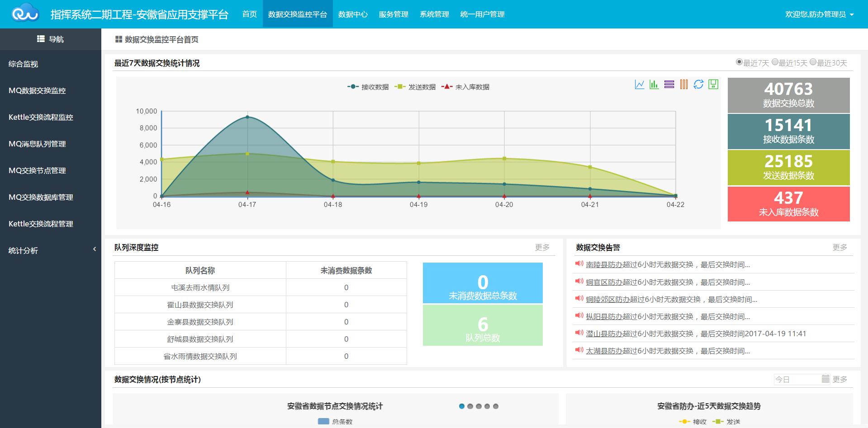Select last carousel dot in node chart

496,406
